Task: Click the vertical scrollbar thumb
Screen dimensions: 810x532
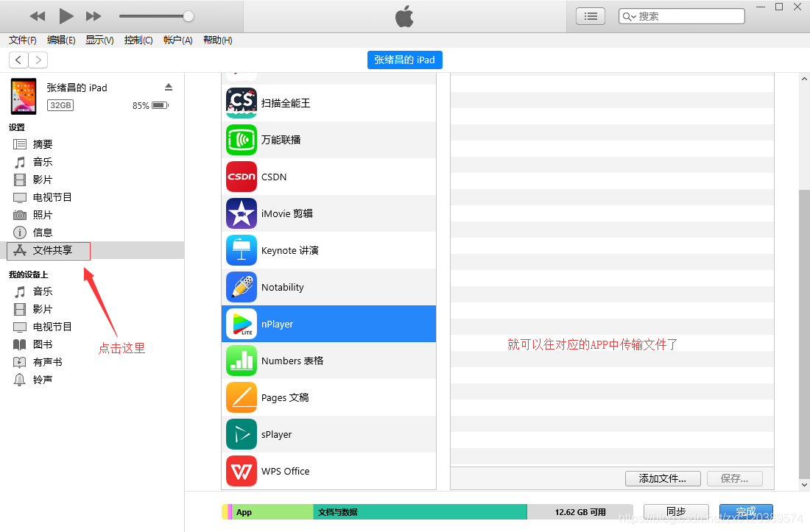Action: [x=804, y=334]
